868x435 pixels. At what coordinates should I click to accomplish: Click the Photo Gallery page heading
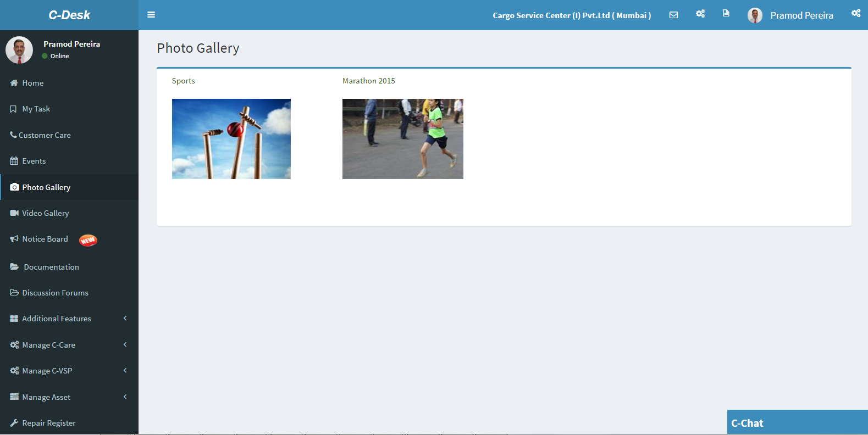click(198, 48)
